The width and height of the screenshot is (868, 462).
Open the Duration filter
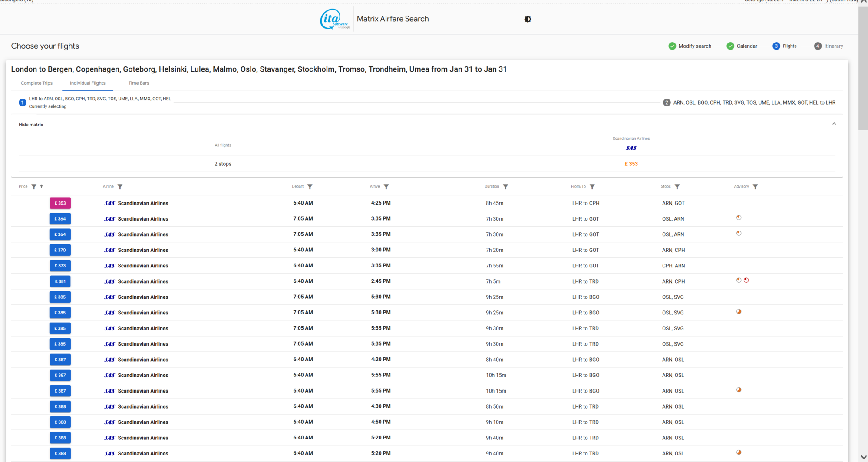click(506, 186)
